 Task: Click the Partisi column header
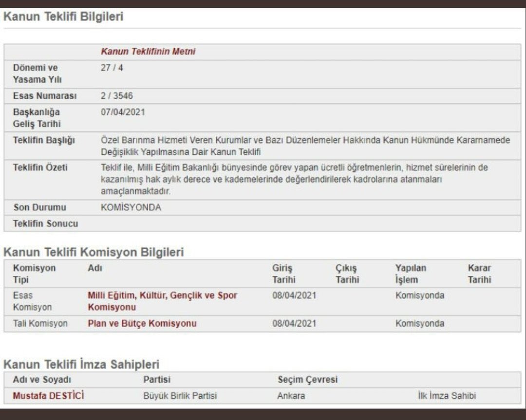(157, 380)
